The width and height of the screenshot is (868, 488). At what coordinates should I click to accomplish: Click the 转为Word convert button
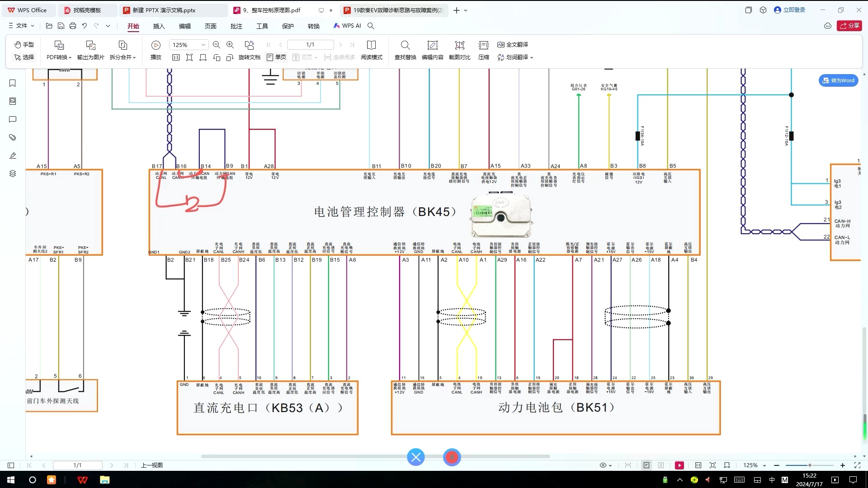pos(839,80)
